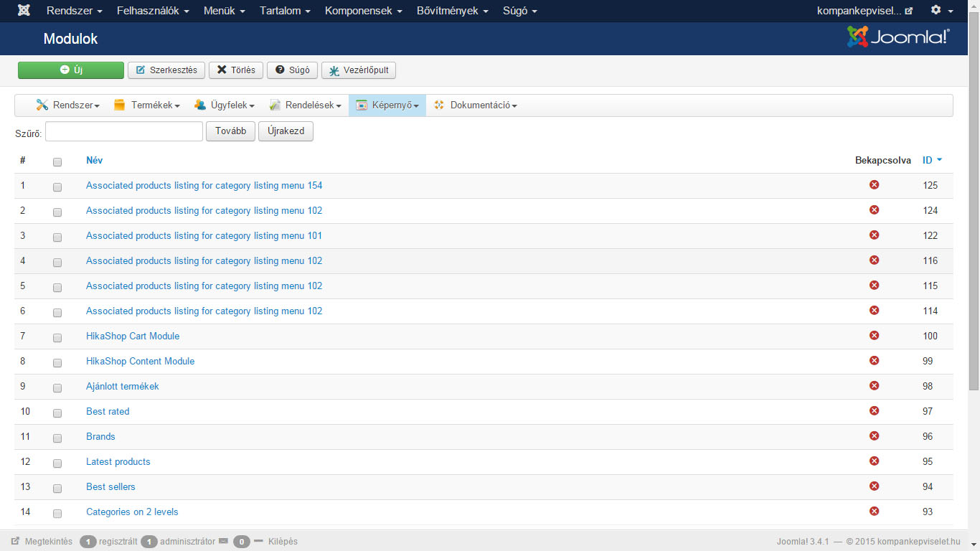Toggle enabled status for module ID 114
Image resolution: width=980 pixels, height=551 pixels.
pos(874,311)
